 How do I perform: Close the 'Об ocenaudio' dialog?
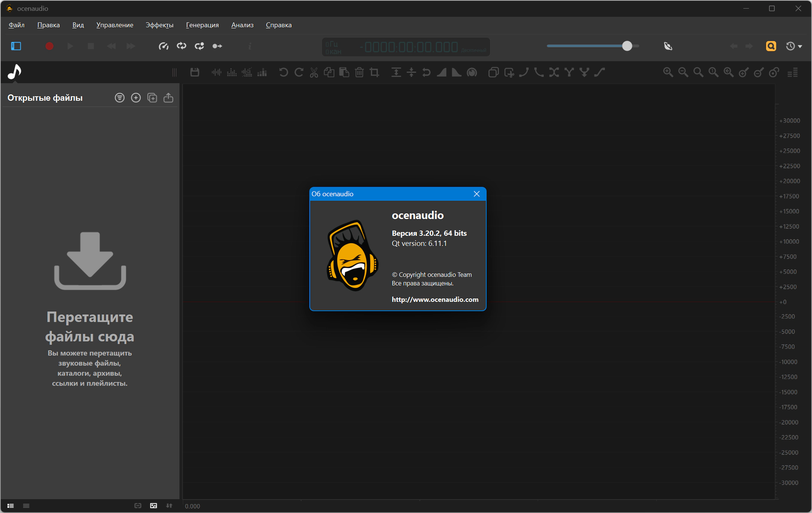(x=477, y=194)
